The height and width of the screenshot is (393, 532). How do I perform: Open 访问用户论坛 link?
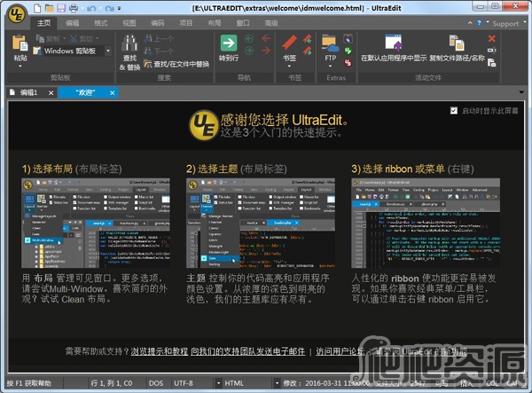point(340,351)
